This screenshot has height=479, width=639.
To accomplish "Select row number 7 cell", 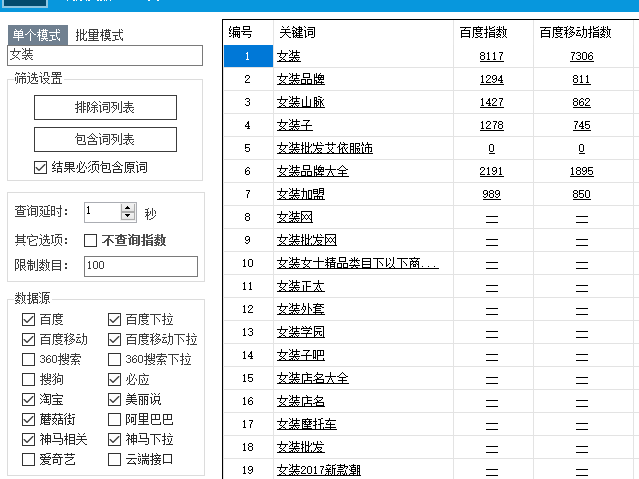I will tap(248, 194).
